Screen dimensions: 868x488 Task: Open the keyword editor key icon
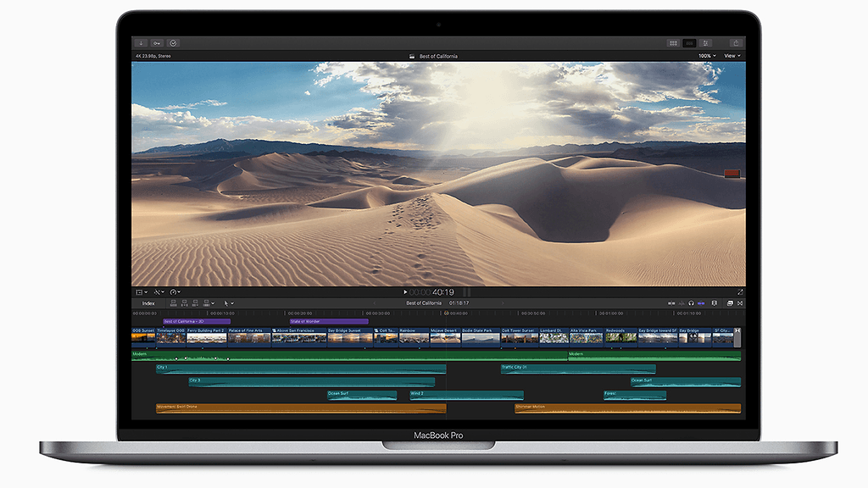157,42
